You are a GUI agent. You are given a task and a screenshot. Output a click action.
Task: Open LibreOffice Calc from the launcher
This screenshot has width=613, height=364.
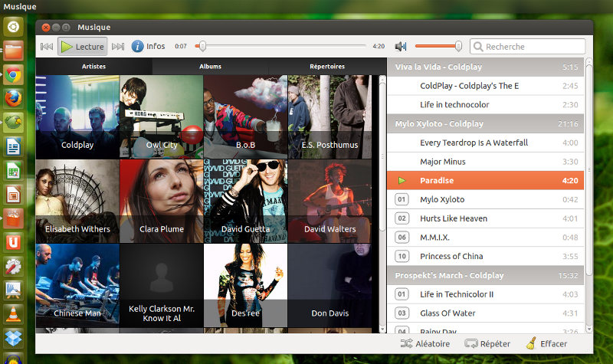pos(13,171)
